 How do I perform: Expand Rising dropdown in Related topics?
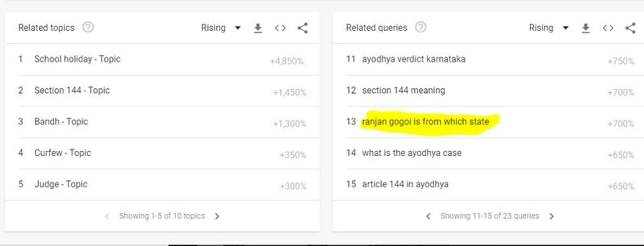[221, 28]
